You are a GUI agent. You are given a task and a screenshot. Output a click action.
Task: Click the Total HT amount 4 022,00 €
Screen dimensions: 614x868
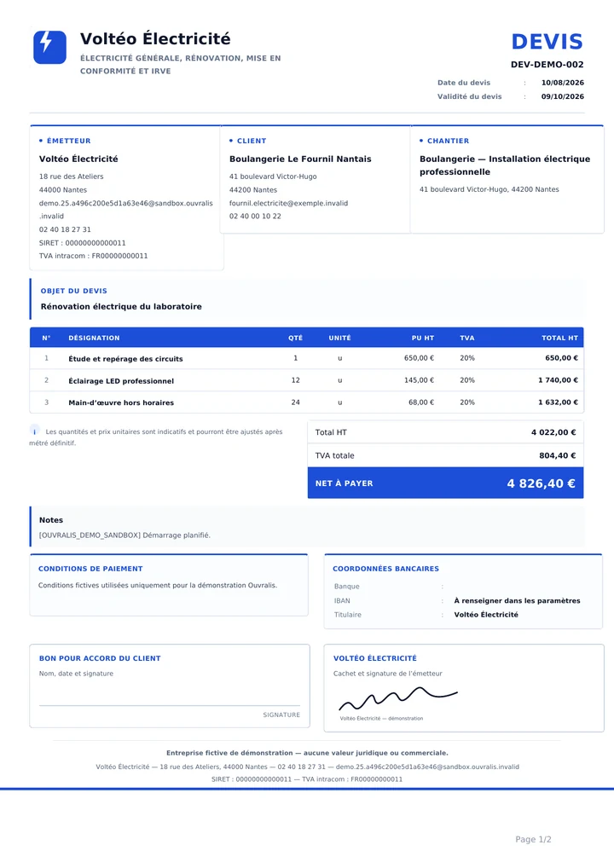coord(553,432)
